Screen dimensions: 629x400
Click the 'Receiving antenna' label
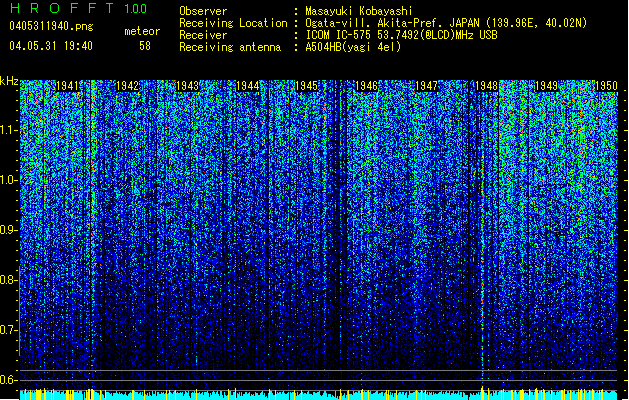coord(230,47)
